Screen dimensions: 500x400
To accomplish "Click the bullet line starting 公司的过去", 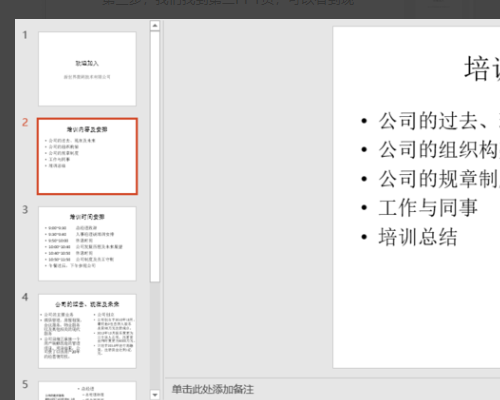I will [439, 120].
